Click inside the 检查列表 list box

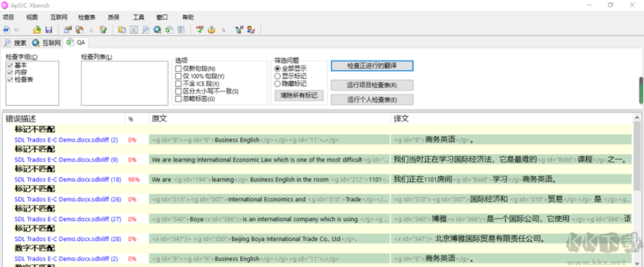[125, 83]
